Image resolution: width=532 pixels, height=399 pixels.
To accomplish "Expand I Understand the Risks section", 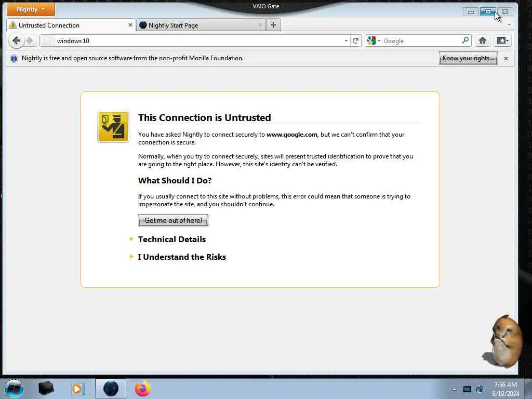I will pos(181,257).
